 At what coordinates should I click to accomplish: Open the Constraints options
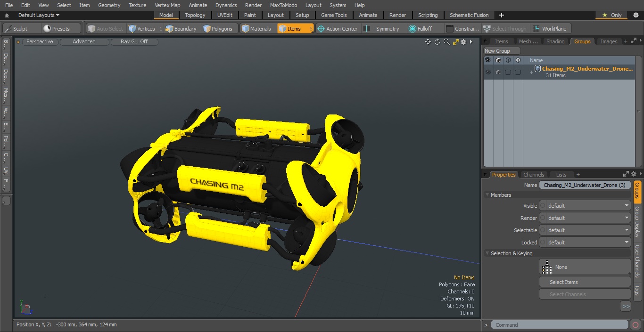[x=462, y=29]
